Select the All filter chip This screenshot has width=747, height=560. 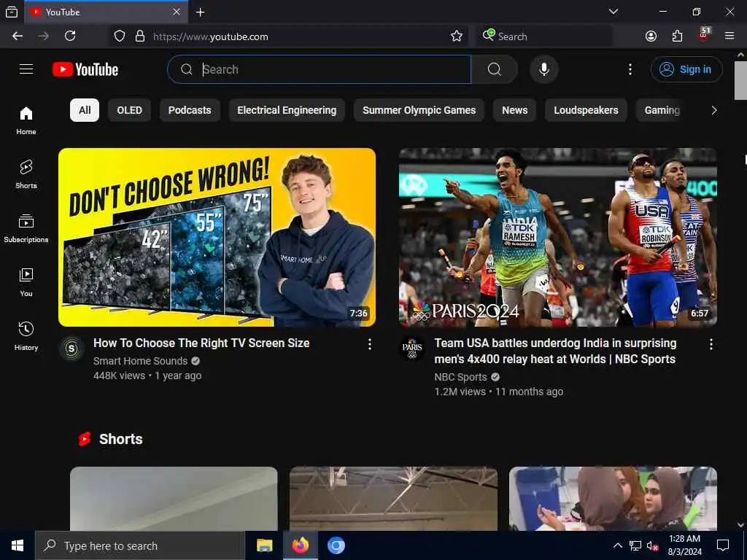(x=85, y=110)
